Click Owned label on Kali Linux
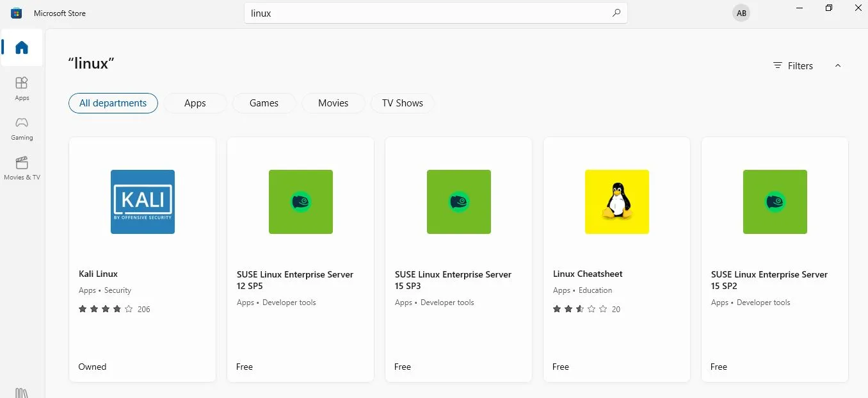 click(x=92, y=367)
